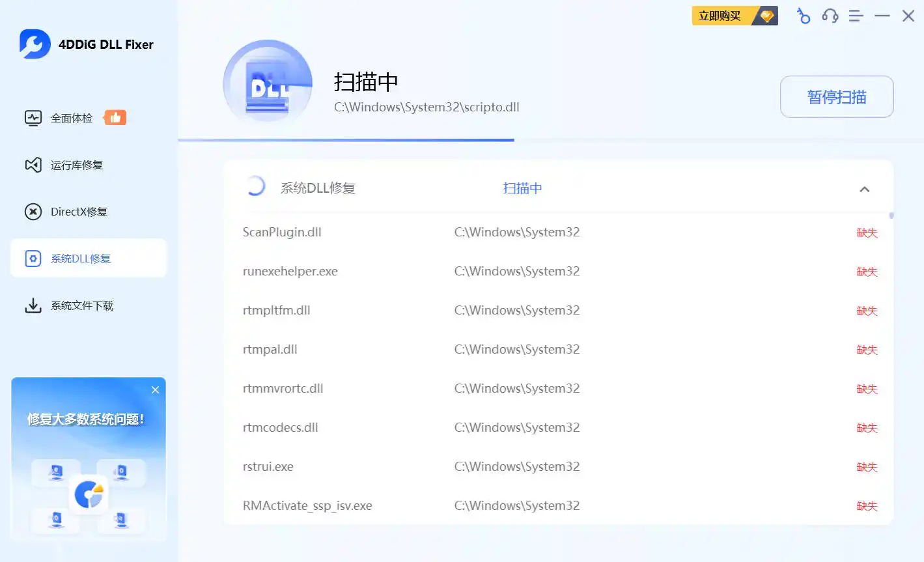Click the DirectX修复 circle-x icon
Screen dimensions: 924x562
(x=33, y=212)
